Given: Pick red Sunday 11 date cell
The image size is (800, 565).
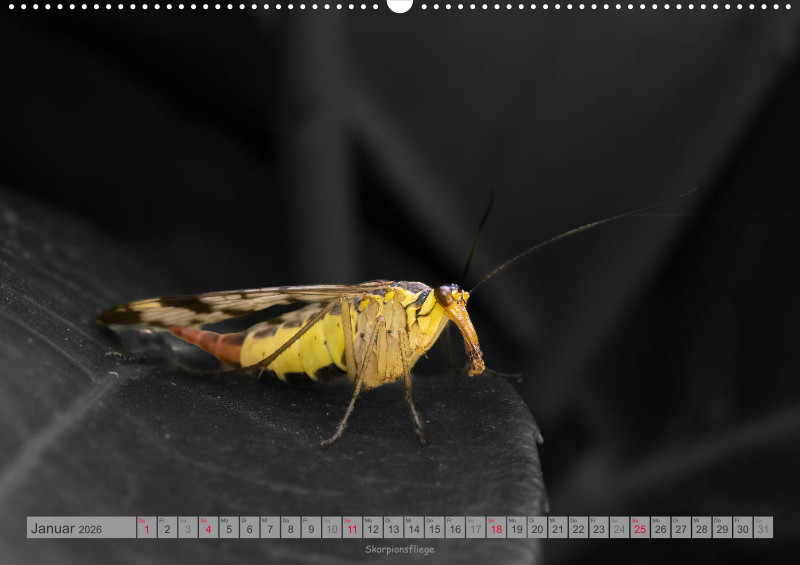Looking at the screenshot, I should 352,528.
